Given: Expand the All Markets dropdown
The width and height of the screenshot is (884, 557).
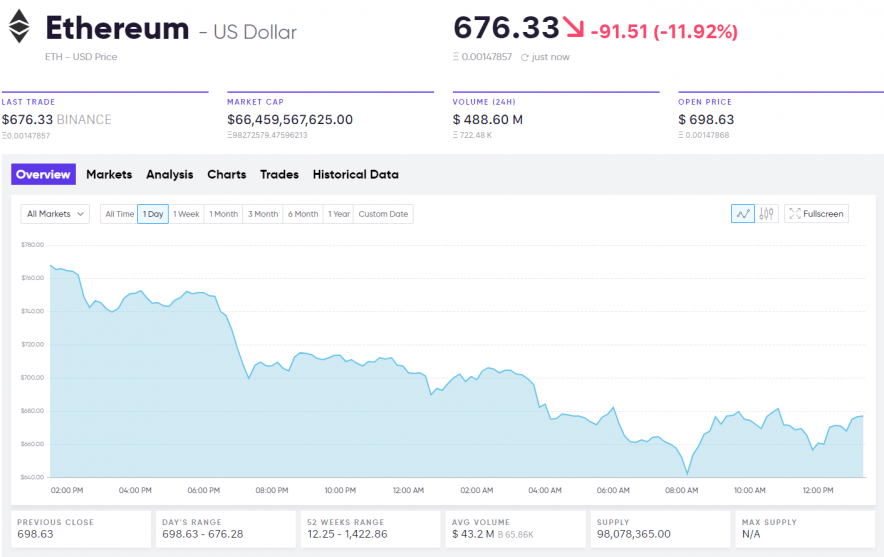Looking at the screenshot, I should [55, 214].
